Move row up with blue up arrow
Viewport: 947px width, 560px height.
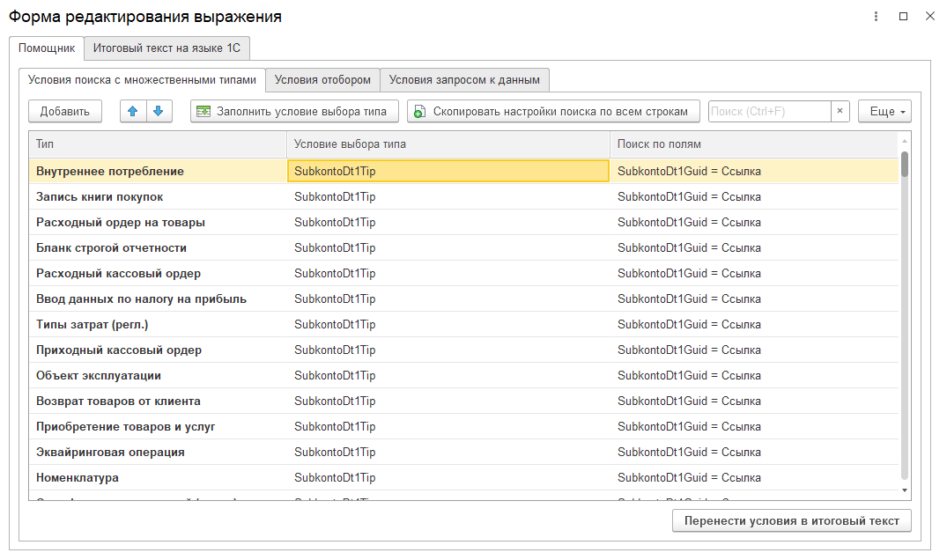pyautogui.click(x=133, y=112)
